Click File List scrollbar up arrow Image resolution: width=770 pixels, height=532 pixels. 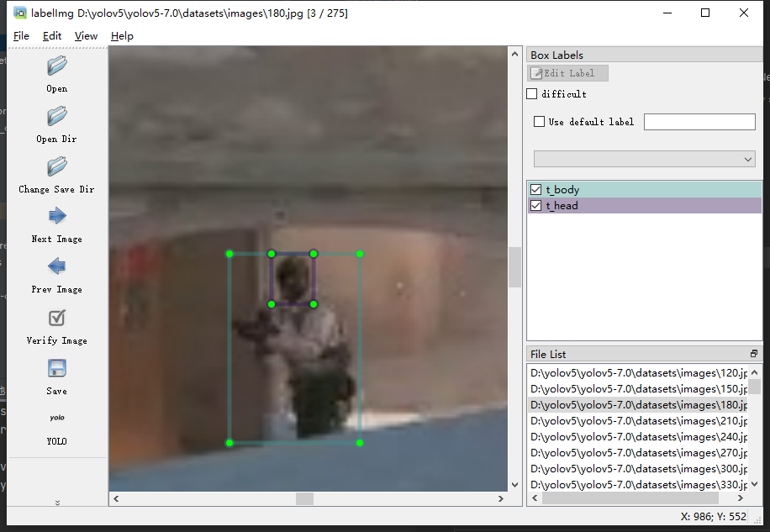(x=755, y=372)
